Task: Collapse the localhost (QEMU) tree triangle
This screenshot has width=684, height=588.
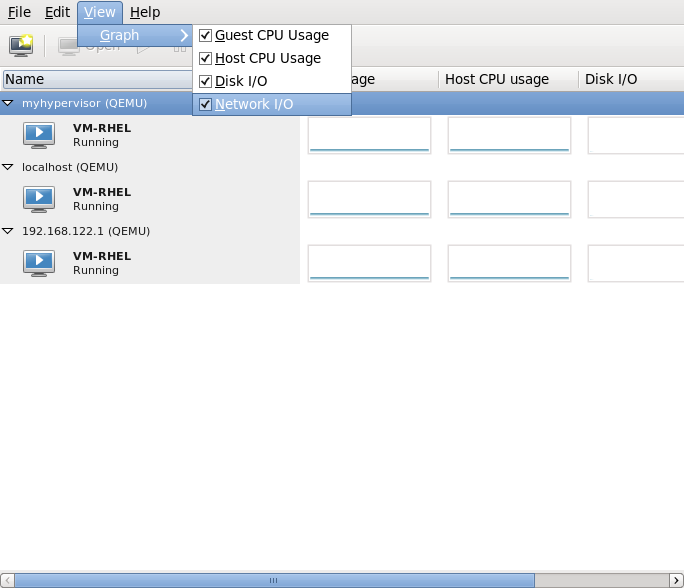Action: [x=8, y=167]
